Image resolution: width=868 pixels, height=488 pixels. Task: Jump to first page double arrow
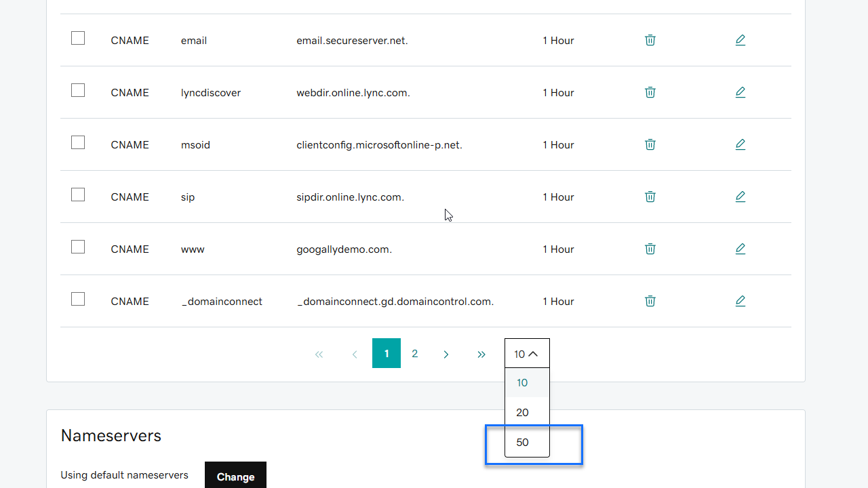(x=319, y=354)
